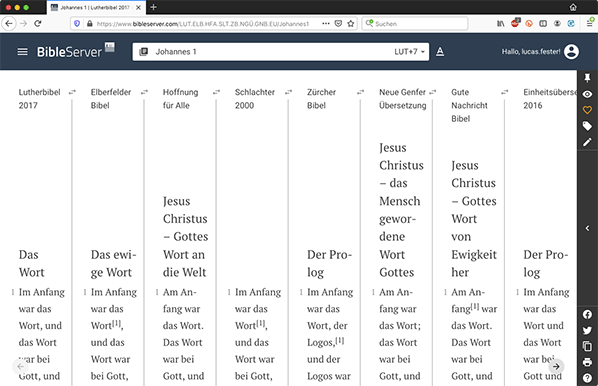Reload the page in the browser
This screenshot has width=598, height=386.
pos(37,24)
